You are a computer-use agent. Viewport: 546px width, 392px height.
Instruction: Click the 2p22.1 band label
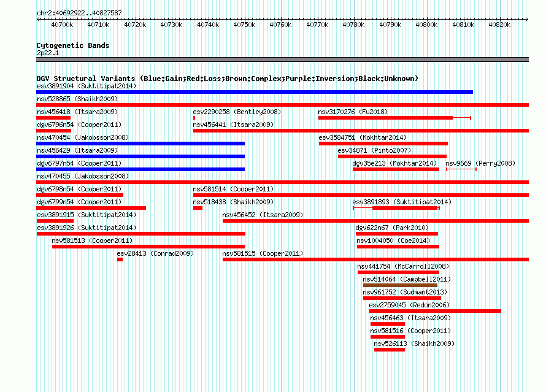(48, 53)
